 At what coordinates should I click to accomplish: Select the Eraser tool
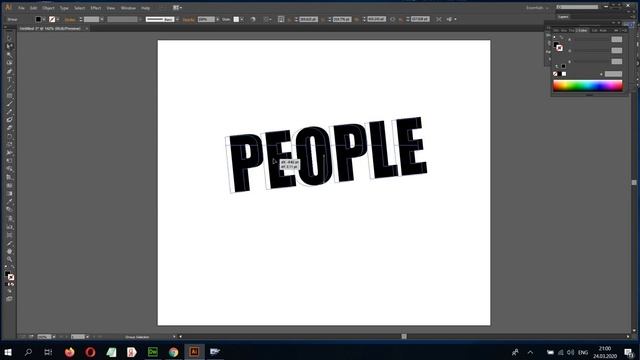[9, 128]
